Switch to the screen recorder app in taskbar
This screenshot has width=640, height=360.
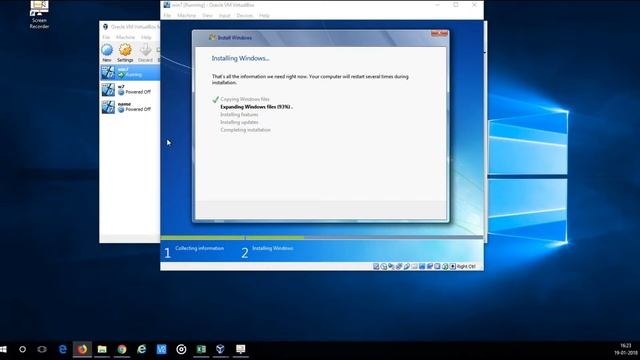240,349
